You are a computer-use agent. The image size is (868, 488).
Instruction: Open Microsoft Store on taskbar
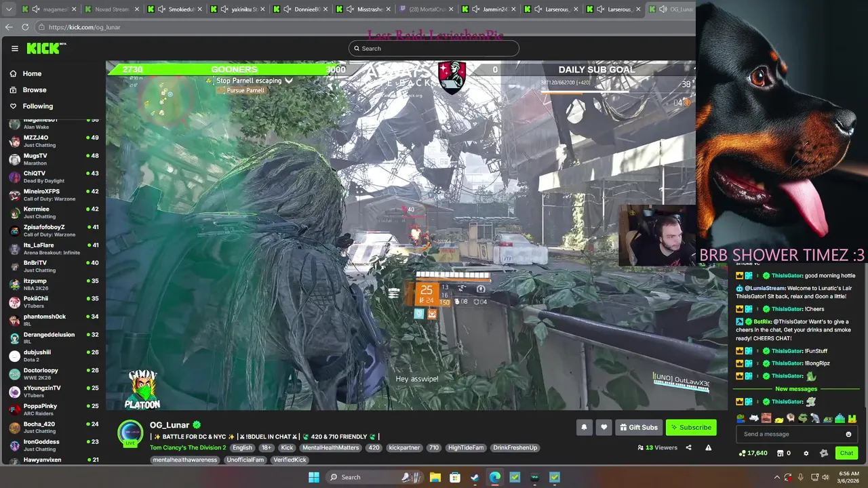click(x=455, y=477)
